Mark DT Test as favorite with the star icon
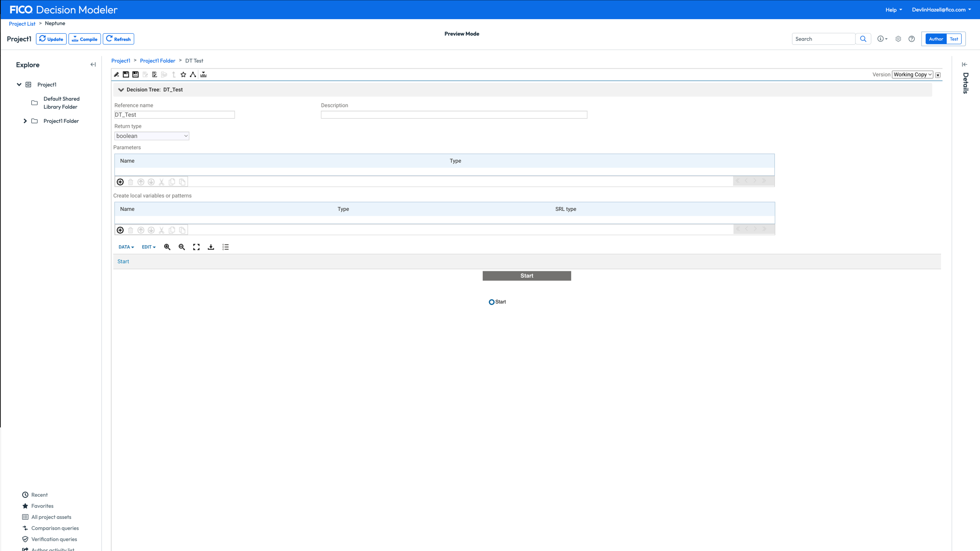The width and height of the screenshot is (980, 551). [x=183, y=75]
